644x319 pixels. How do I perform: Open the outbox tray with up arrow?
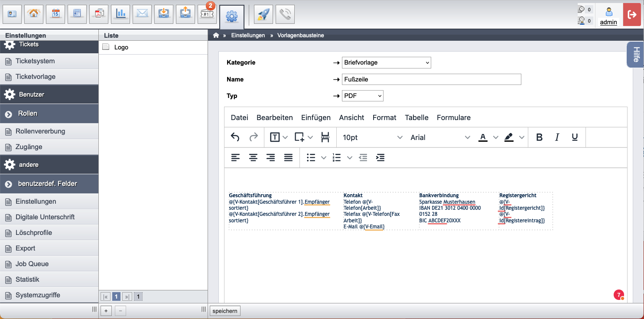click(x=186, y=14)
